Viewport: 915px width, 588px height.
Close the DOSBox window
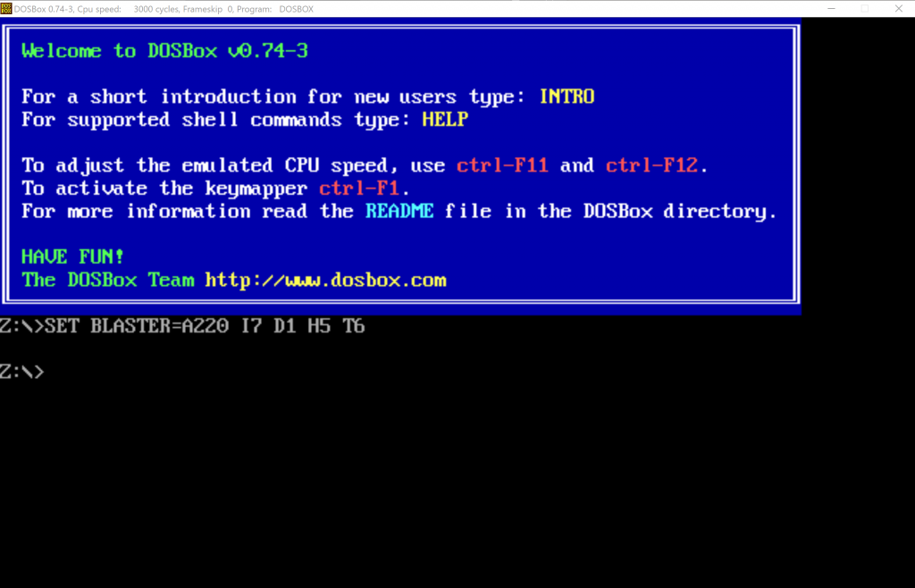[x=899, y=9]
